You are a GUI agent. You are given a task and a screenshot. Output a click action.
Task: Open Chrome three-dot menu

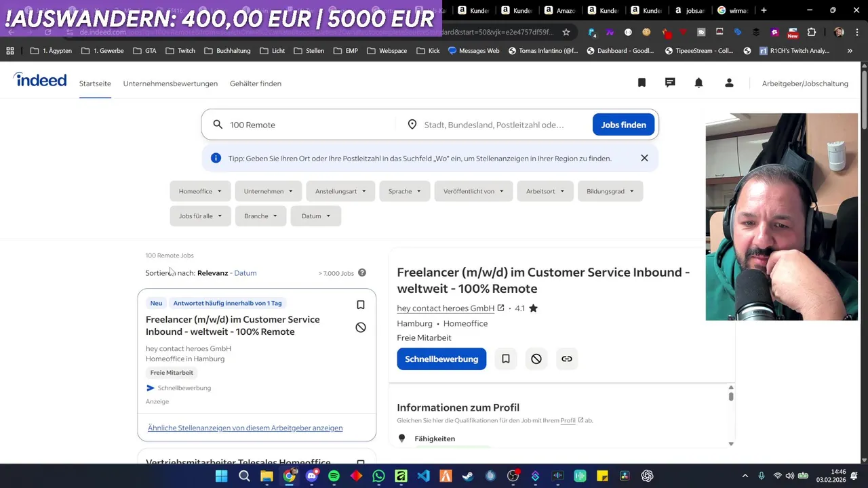coord(857,32)
